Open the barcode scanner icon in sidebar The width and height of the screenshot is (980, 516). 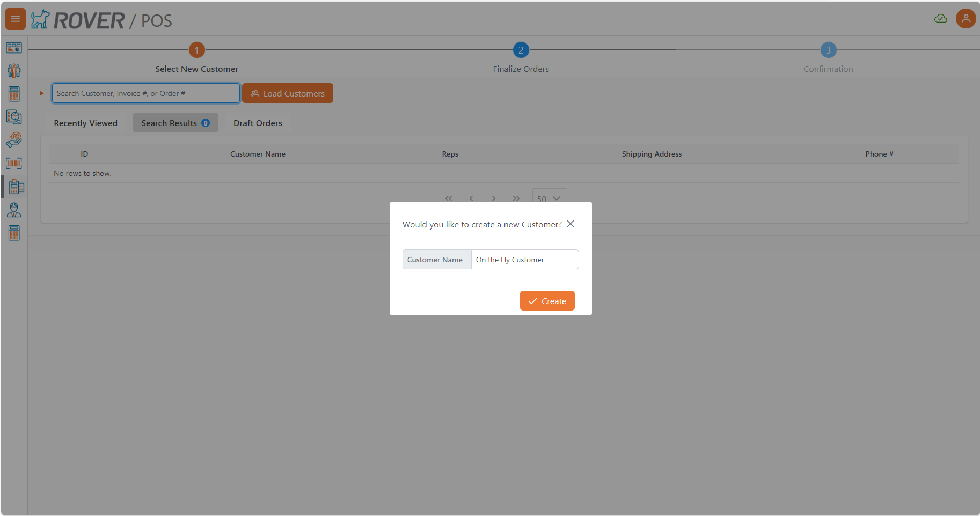point(14,163)
